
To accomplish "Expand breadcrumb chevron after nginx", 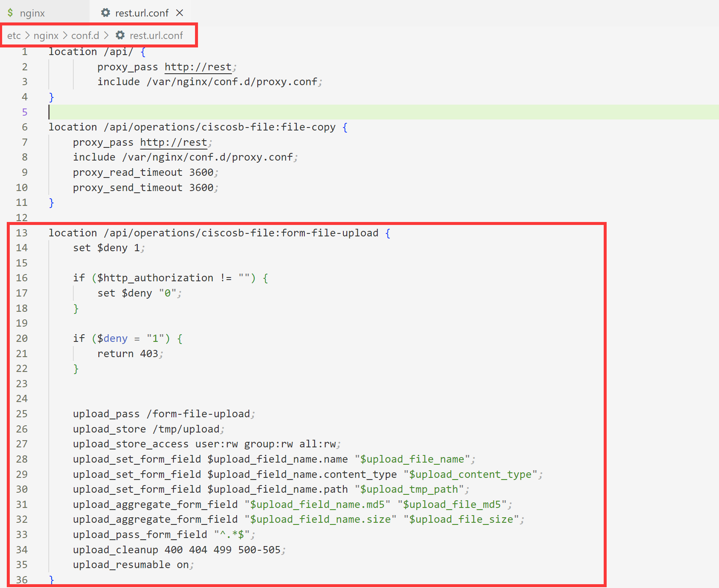I will coord(65,36).
